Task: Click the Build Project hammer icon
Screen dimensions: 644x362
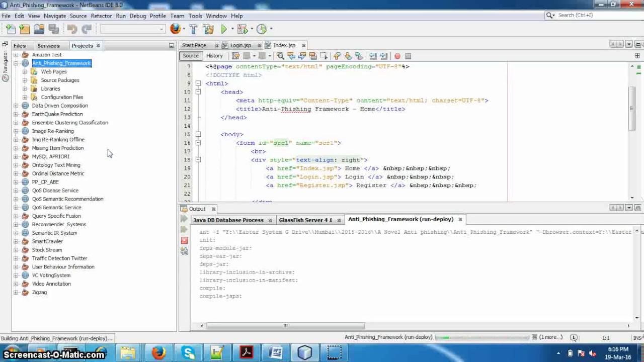Action: (194, 29)
